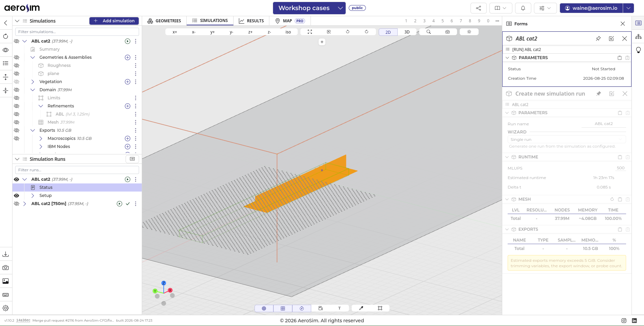Open the user account dropdown arrow

tap(628, 8)
